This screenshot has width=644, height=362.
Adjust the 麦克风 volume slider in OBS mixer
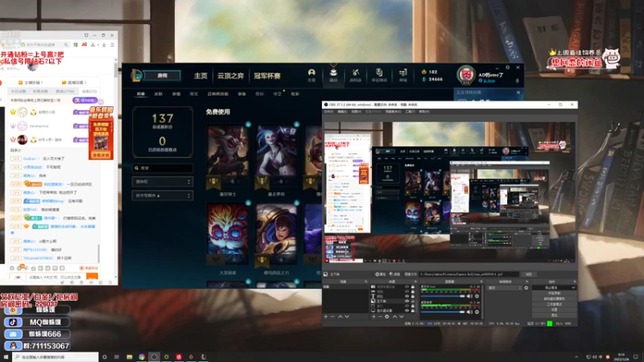click(x=444, y=296)
